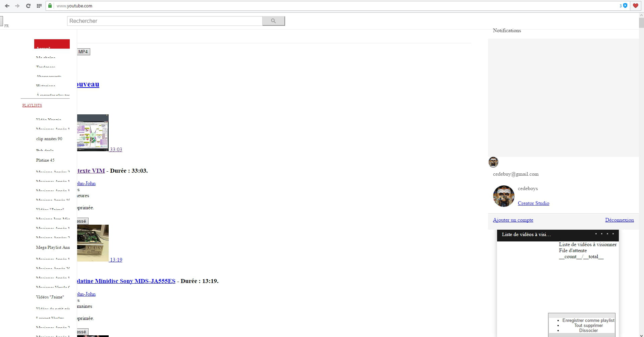Click the Notifications heading
The image size is (644, 337).
coord(507,31)
